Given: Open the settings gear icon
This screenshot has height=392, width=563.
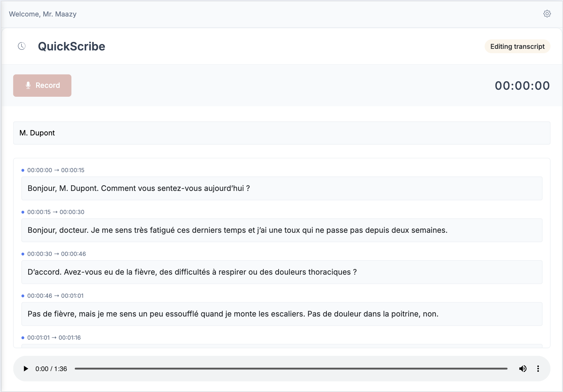Looking at the screenshot, I should point(547,14).
